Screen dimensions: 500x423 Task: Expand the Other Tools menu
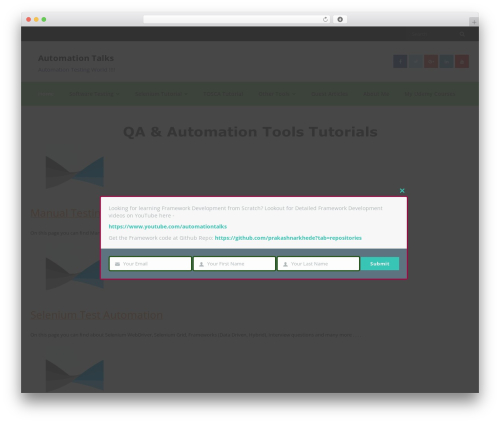[277, 94]
